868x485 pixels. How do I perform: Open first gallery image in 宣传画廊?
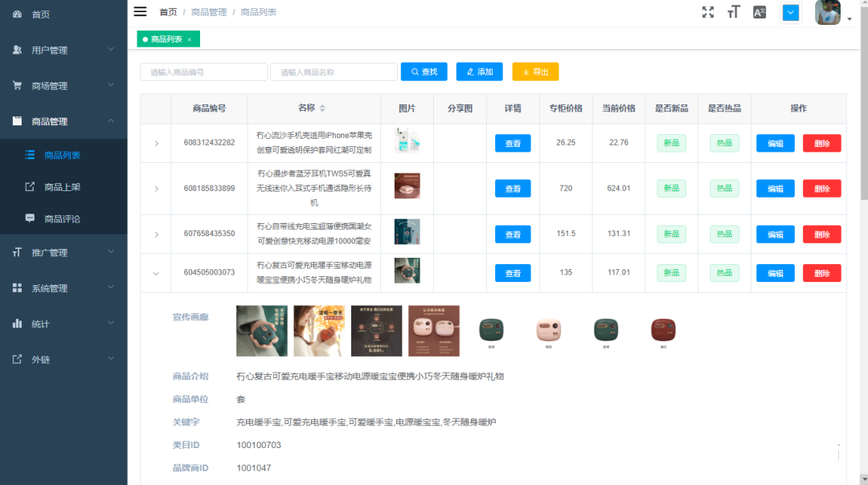[x=261, y=331]
